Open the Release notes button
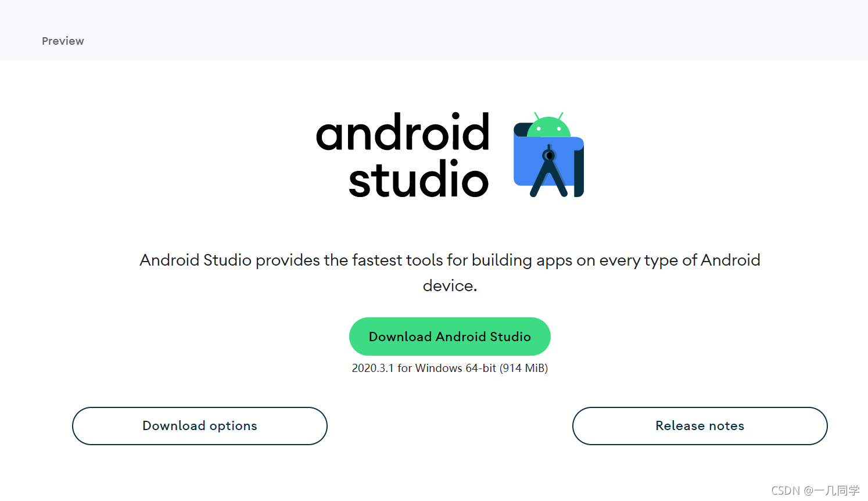This screenshot has width=868, height=501. tap(700, 426)
